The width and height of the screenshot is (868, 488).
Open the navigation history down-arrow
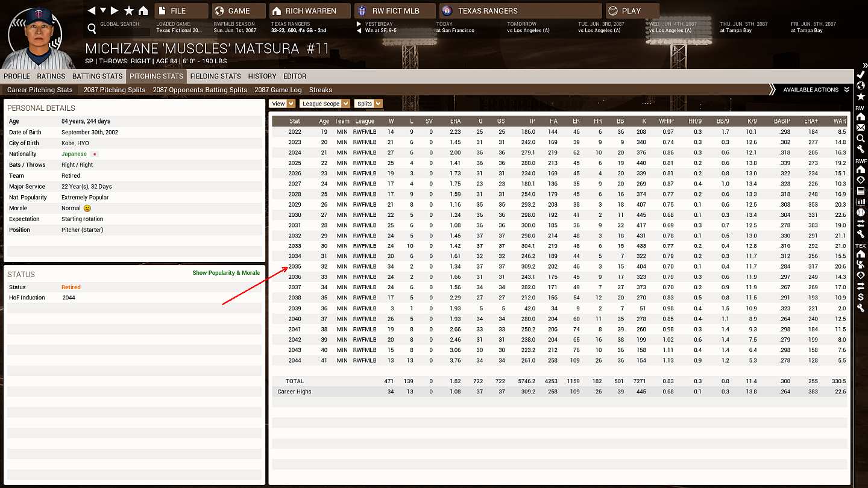tap(103, 11)
